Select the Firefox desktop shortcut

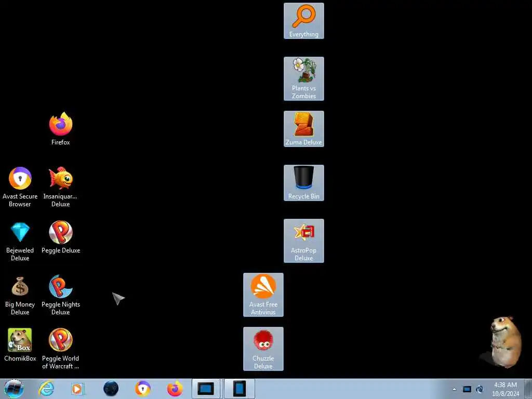tap(60, 129)
